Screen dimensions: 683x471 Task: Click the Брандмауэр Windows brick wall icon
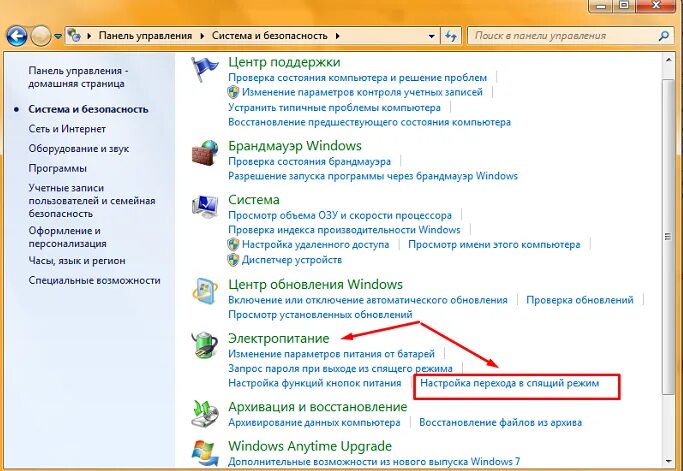[205, 152]
